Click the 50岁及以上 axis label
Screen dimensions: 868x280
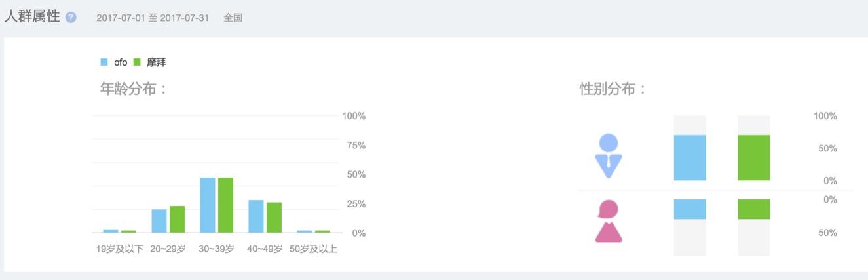[x=313, y=249]
